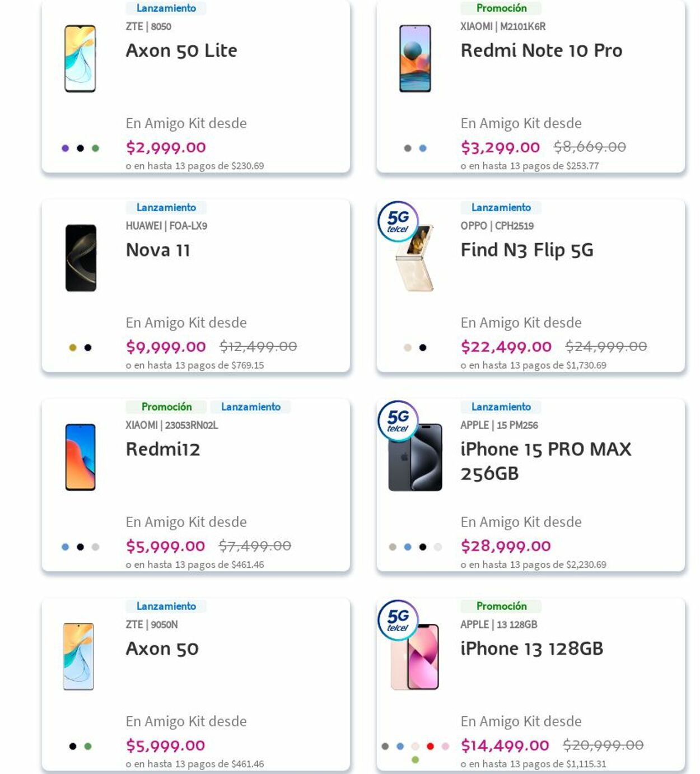Open the Find N3 Flip 5G title
This screenshot has width=700, height=774.
point(526,250)
